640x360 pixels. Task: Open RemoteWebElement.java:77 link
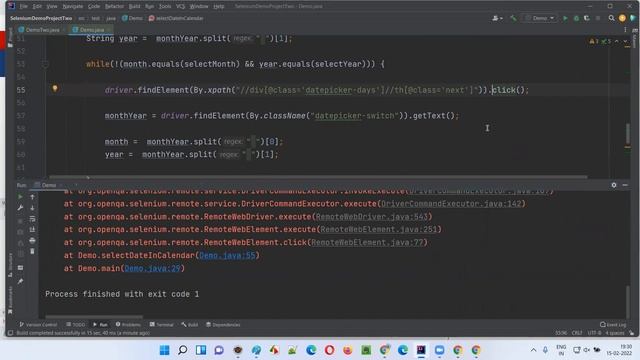(x=367, y=242)
